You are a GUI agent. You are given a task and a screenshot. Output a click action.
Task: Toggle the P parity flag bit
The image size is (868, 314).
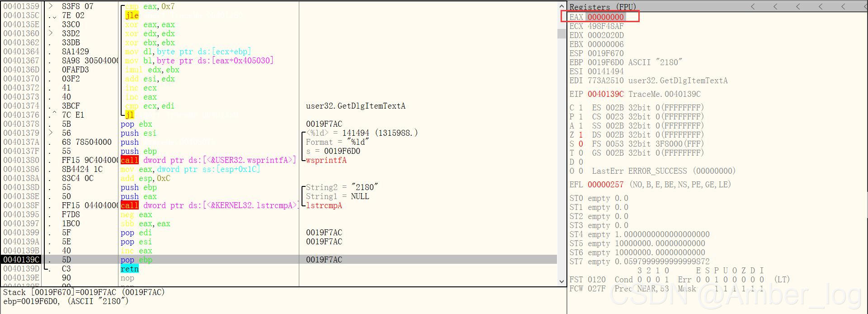(x=581, y=117)
